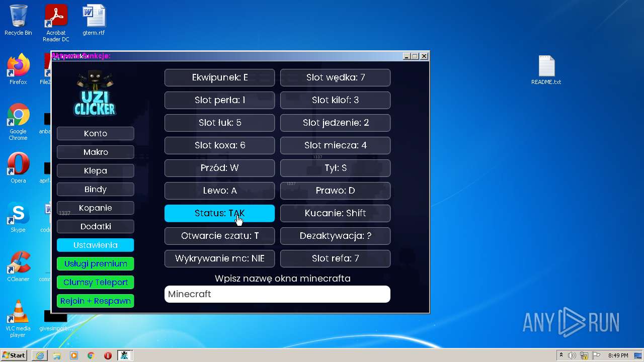644x362 pixels.
Task: Click the Rejoin + Respawn button
Action: click(96, 301)
